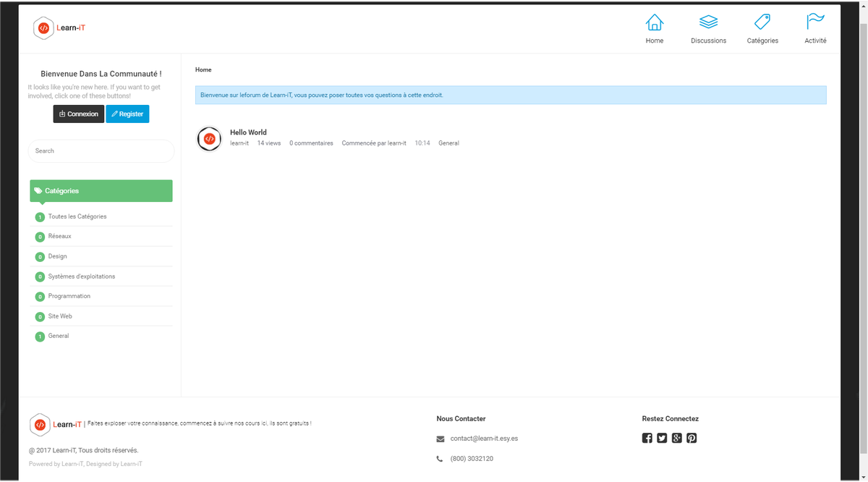Click the Restez Connectez heading
The height and width of the screenshot is (482, 868).
(671, 418)
